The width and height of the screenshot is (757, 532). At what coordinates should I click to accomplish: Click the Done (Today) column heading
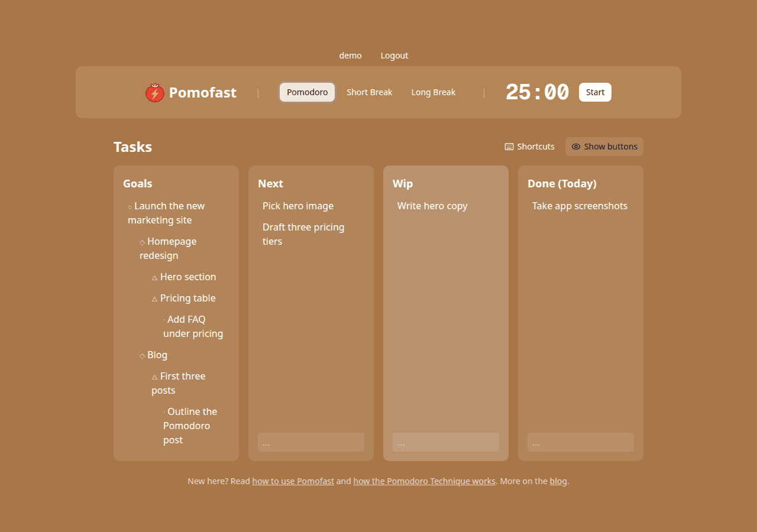click(x=562, y=183)
